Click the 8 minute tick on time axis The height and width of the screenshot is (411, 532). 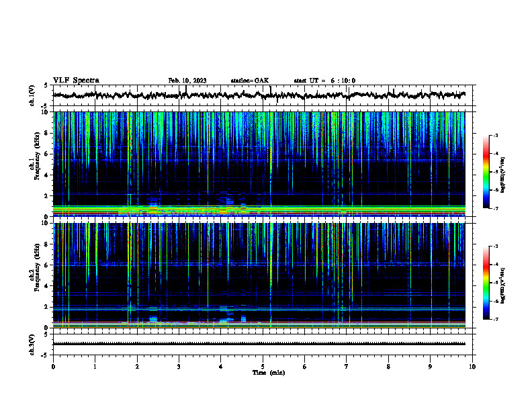388,367
